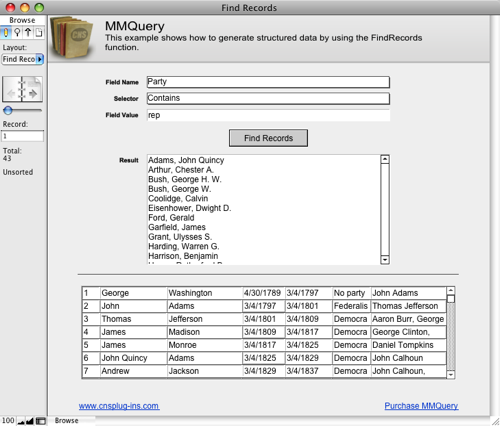This screenshot has height=426, width=500.
Task: Click 'George' first name in row 1
Action: click(133, 293)
